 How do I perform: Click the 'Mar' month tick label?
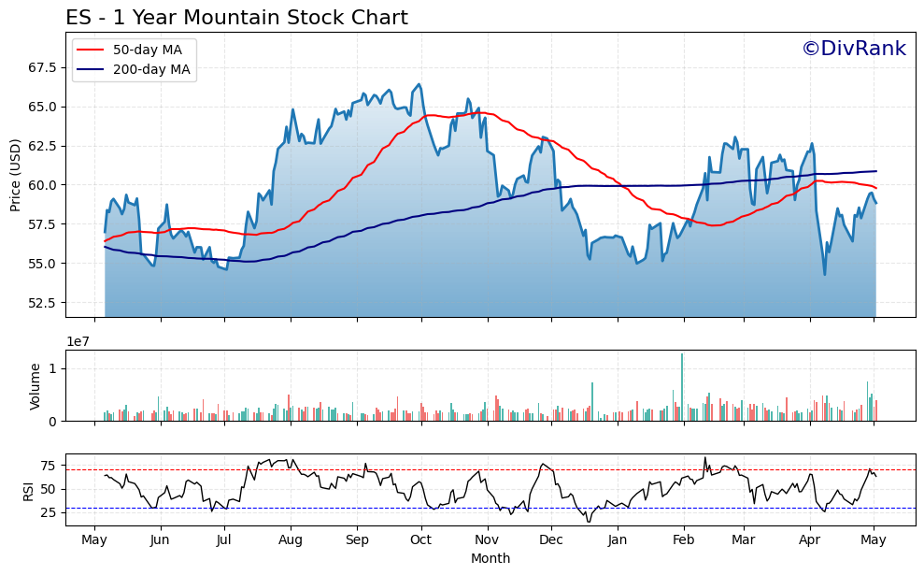(744, 540)
